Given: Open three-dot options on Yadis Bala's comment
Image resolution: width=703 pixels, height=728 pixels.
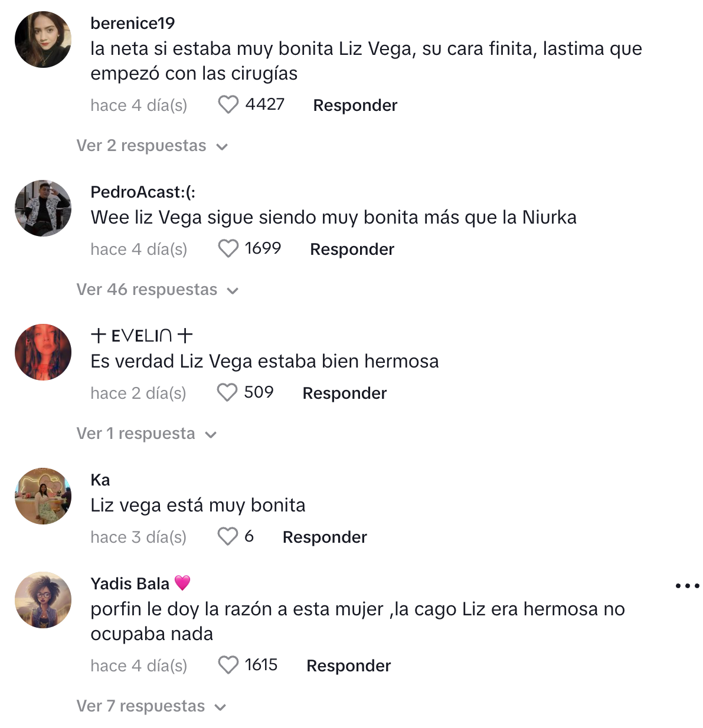Looking at the screenshot, I should pos(687,586).
